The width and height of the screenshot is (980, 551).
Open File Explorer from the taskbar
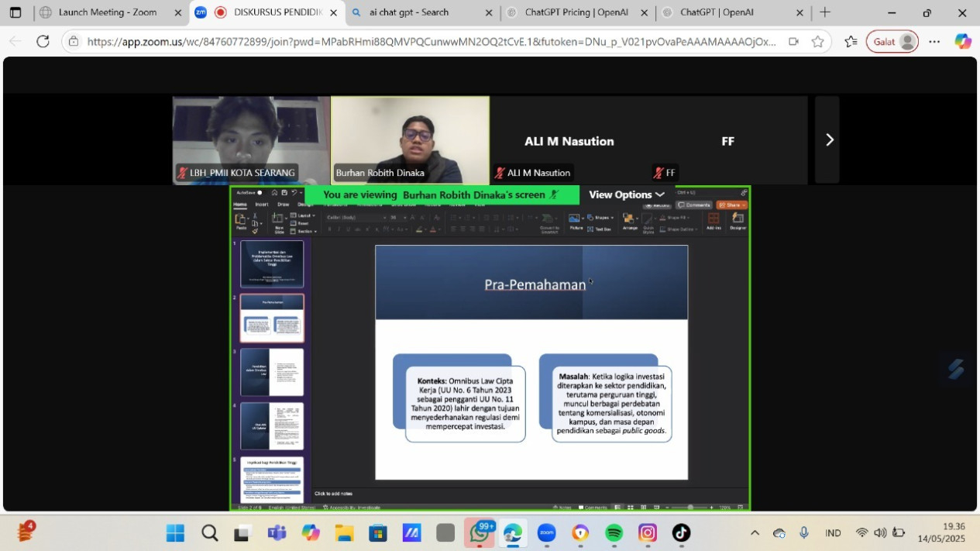(344, 533)
